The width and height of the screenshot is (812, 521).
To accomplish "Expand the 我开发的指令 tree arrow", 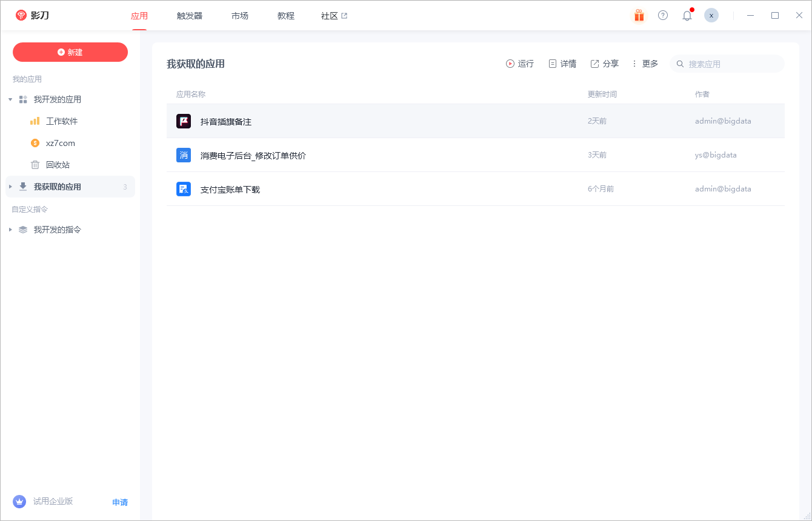I will pos(10,230).
